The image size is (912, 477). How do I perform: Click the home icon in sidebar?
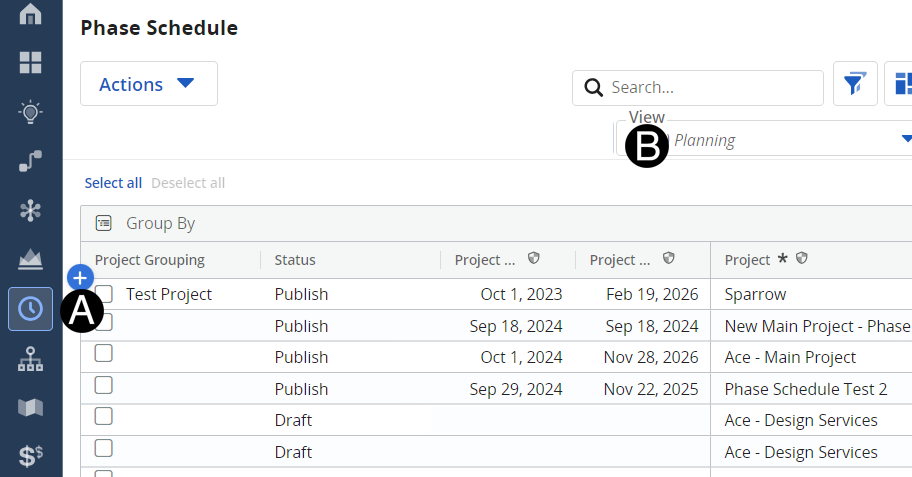pos(31,14)
